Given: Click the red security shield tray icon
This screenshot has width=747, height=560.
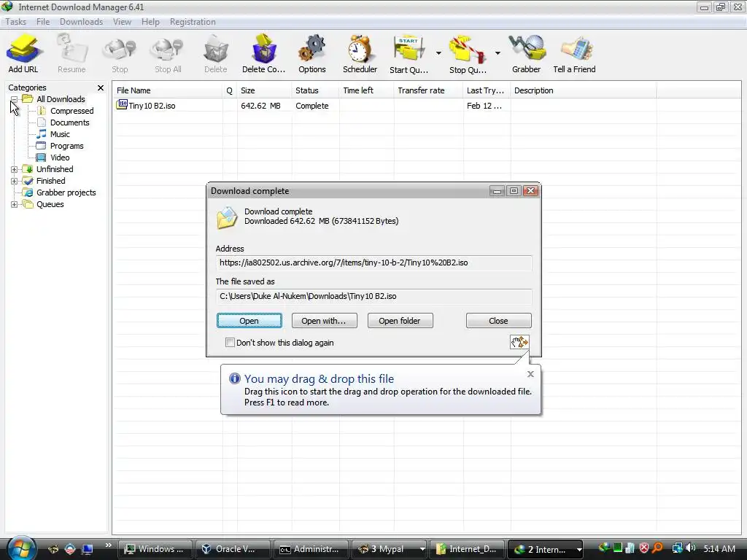Looking at the screenshot, I should click(x=643, y=548).
